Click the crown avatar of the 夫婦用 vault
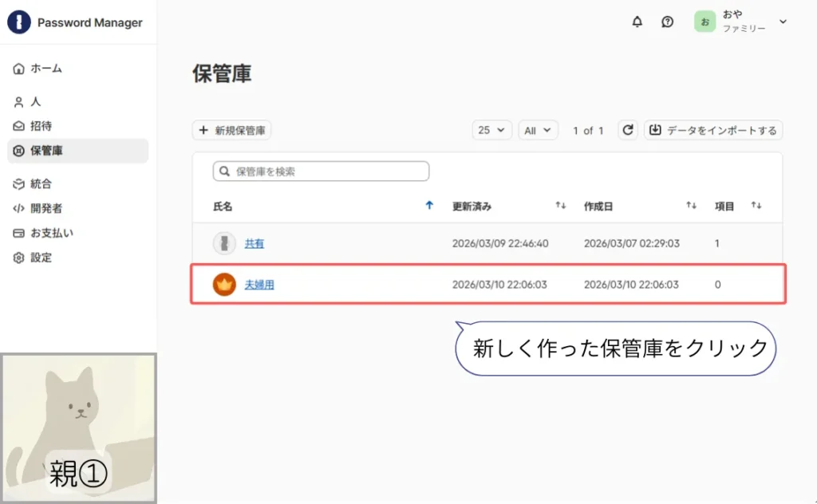This screenshot has width=817, height=504. tap(223, 284)
